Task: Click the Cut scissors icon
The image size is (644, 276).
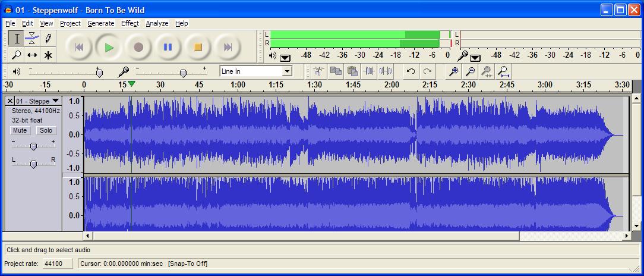Action: tap(318, 71)
